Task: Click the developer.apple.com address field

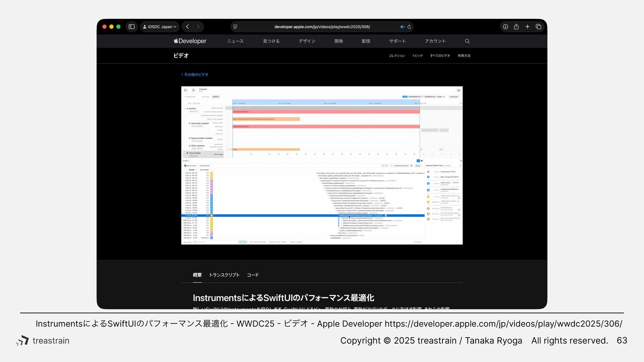Action: point(322,27)
